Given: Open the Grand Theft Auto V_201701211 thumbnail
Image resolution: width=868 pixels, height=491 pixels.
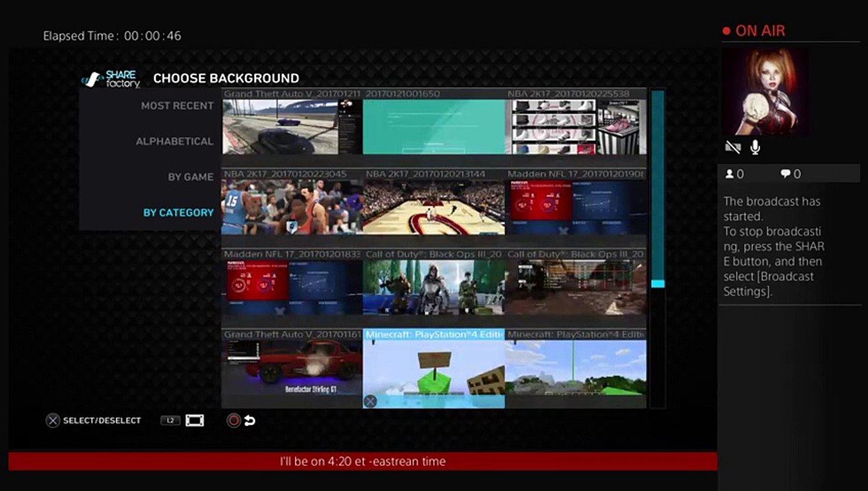Looking at the screenshot, I should 292,127.
